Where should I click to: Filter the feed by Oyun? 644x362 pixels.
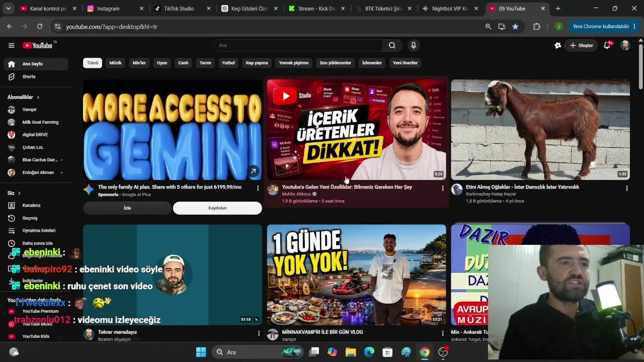point(162,63)
